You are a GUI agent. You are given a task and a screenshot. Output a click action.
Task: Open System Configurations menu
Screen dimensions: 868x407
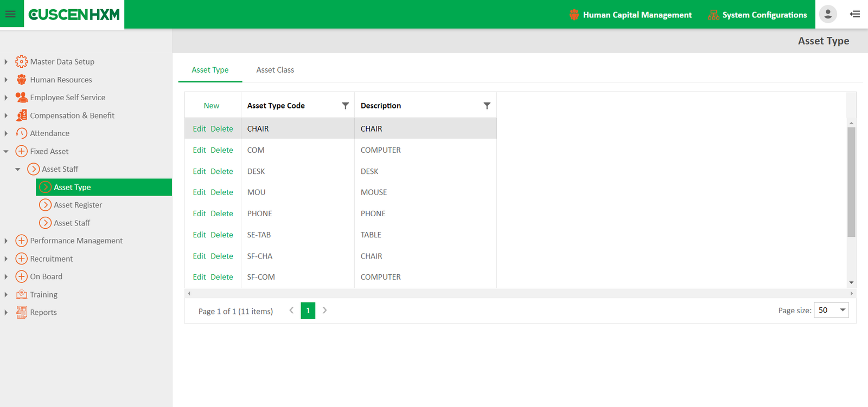pos(757,15)
